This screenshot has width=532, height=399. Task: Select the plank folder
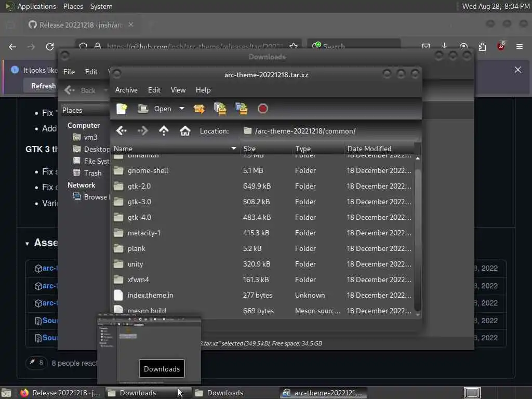coord(262,249)
